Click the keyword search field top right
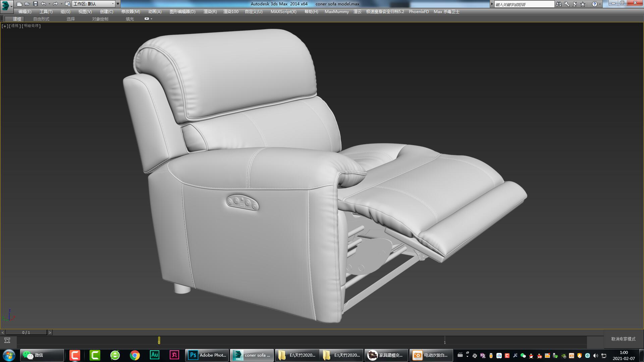Screen dimensions: 644x362 point(525,4)
